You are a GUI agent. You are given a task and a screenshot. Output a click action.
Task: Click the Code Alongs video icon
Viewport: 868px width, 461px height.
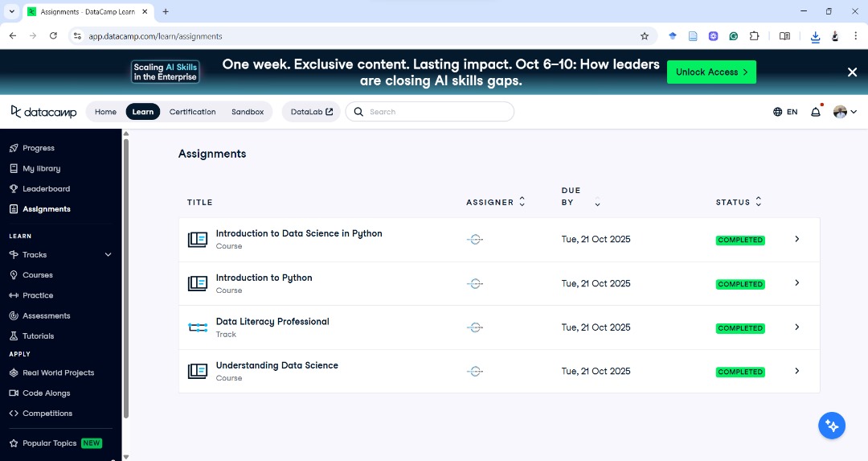pyautogui.click(x=14, y=393)
